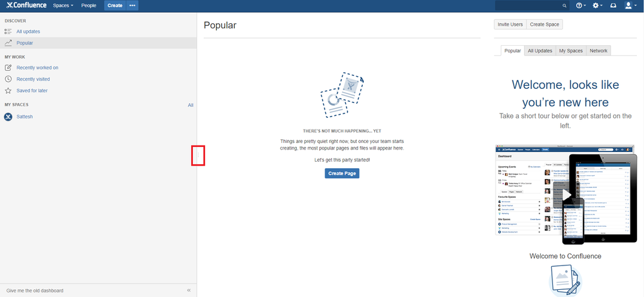Image resolution: width=644 pixels, height=297 pixels.
Task: Open the settings gear menu
Action: pos(598,5)
